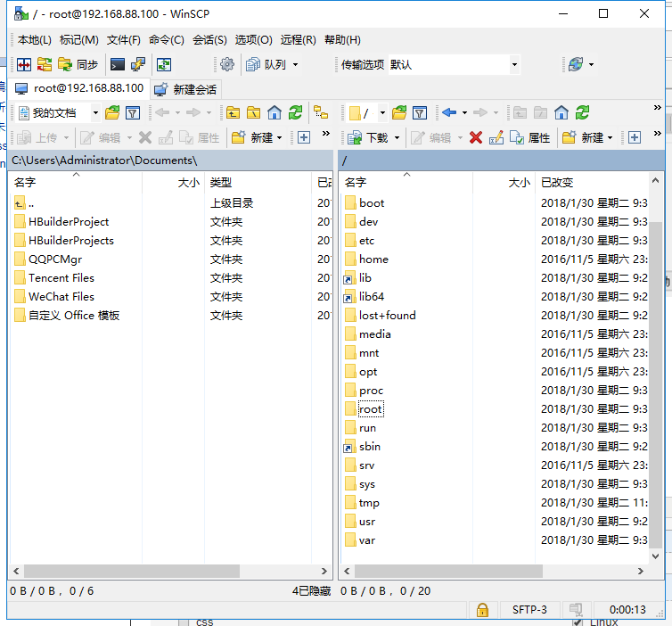Click the local panel filter icon
This screenshot has width=672, height=626.
tap(133, 112)
